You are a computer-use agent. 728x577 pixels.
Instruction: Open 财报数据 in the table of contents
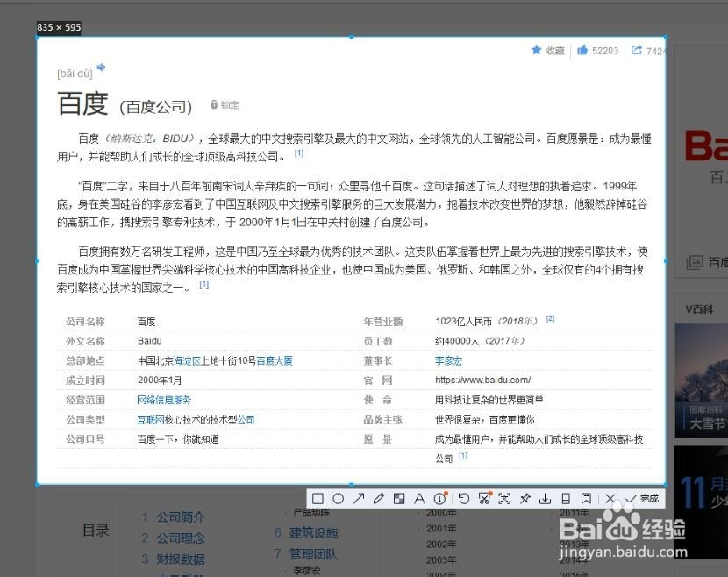(x=181, y=559)
